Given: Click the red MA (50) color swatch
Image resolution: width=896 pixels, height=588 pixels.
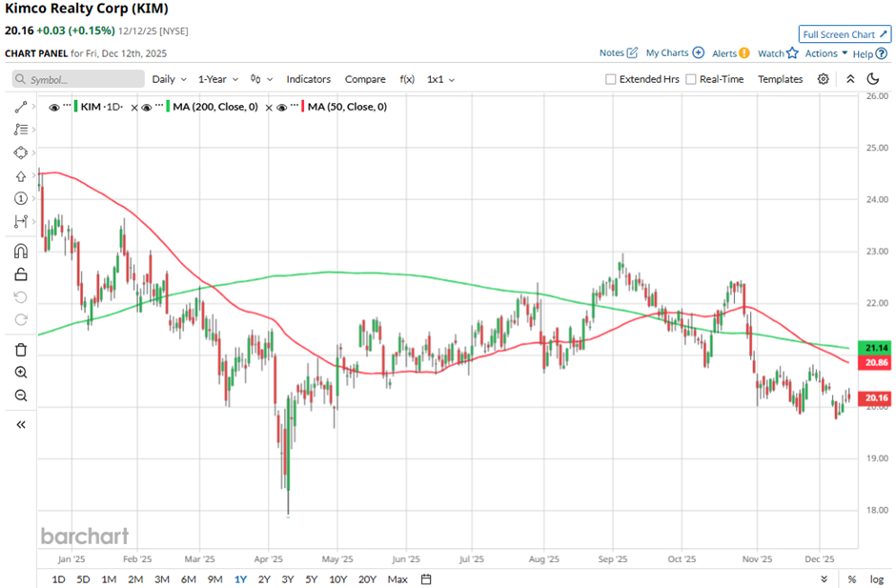Looking at the screenshot, I should point(302,108).
